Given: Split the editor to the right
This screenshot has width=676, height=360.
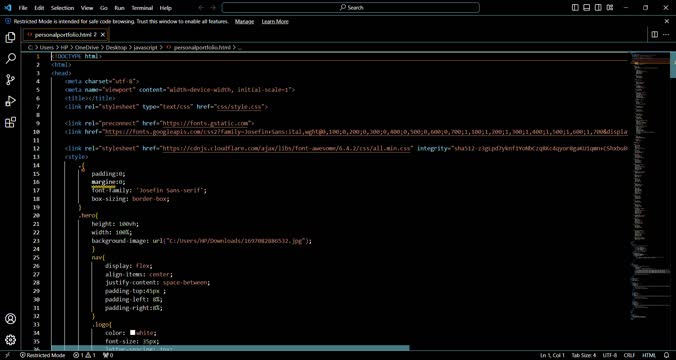Looking at the screenshot, I should pyautogui.click(x=654, y=34).
